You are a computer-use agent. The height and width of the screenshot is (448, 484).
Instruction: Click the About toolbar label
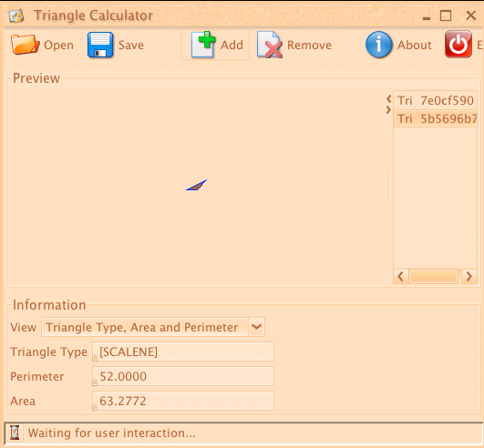pyautogui.click(x=414, y=45)
